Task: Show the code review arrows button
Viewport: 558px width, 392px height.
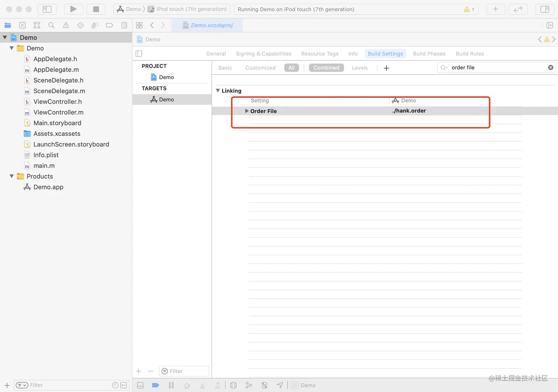Action: (518, 9)
